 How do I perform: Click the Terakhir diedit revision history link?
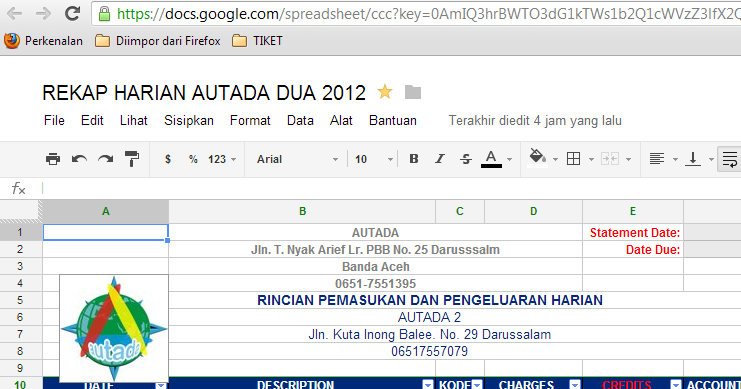click(x=535, y=121)
